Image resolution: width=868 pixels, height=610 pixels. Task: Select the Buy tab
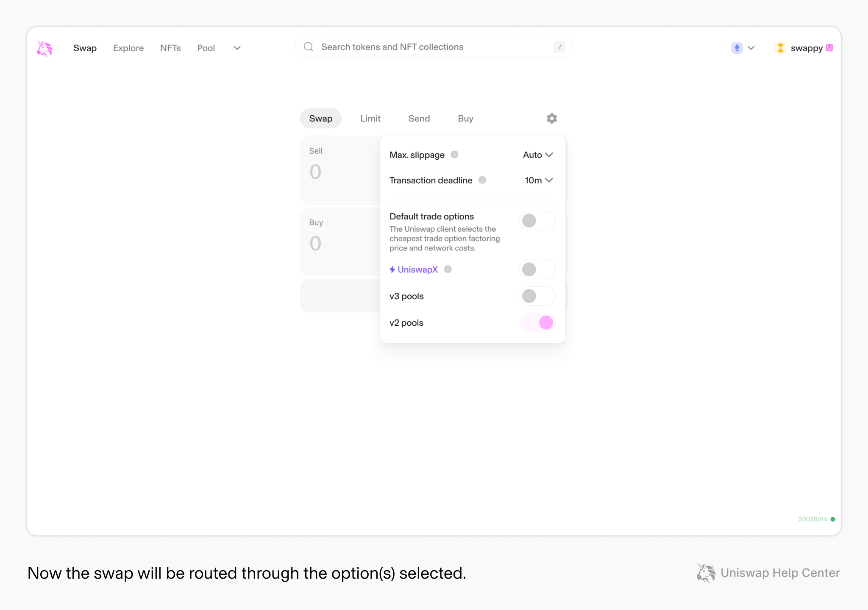465,118
